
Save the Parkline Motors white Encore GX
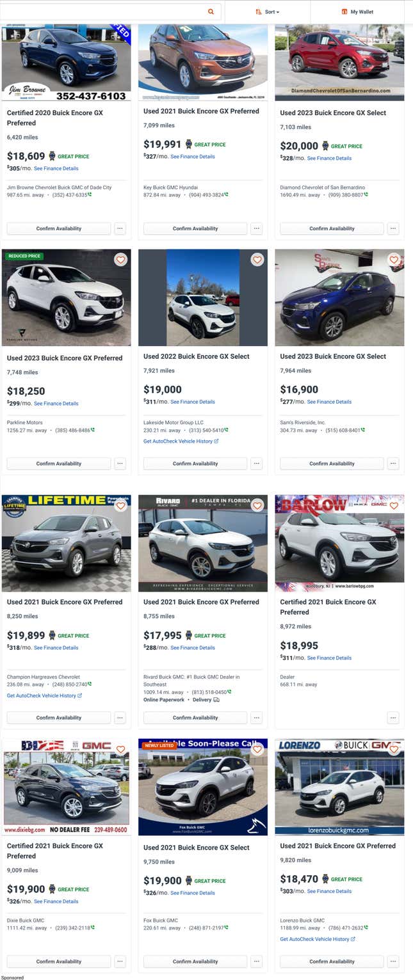click(120, 260)
